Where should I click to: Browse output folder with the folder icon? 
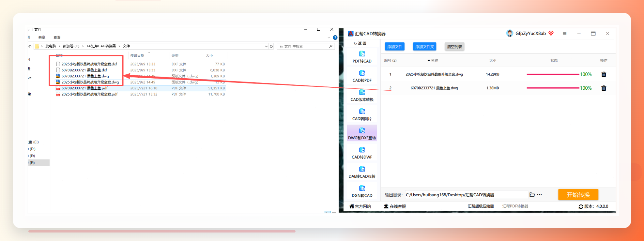tap(532, 195)
